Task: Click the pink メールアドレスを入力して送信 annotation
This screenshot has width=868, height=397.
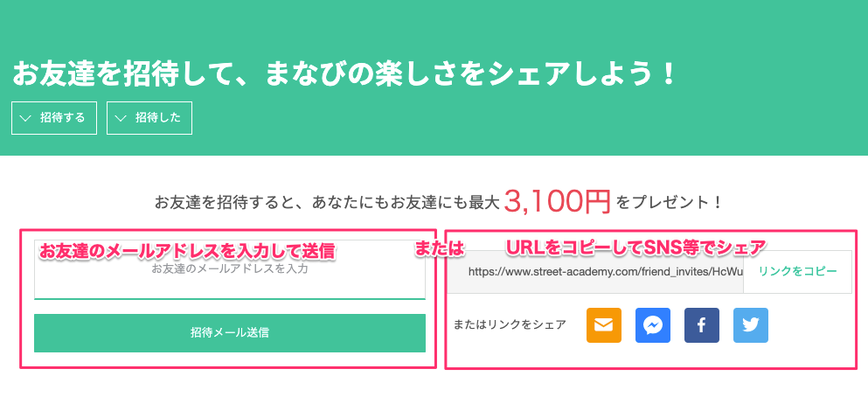Action: [x=187, y=251]
